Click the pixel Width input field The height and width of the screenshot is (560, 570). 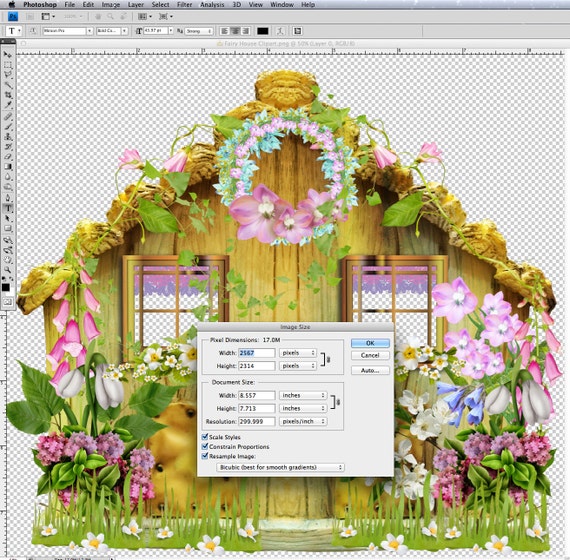point(257,353)
